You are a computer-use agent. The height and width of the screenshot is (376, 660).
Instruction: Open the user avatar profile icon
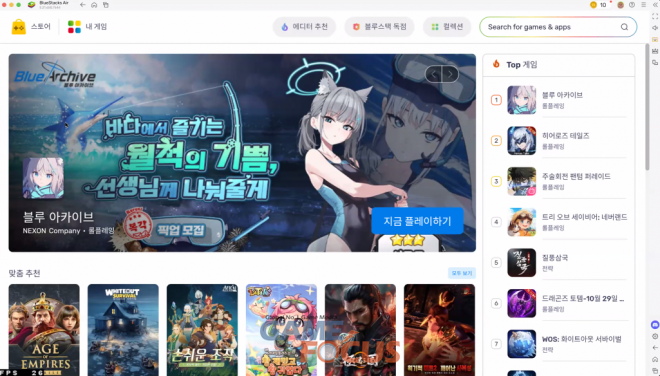[x=620, y=5]
